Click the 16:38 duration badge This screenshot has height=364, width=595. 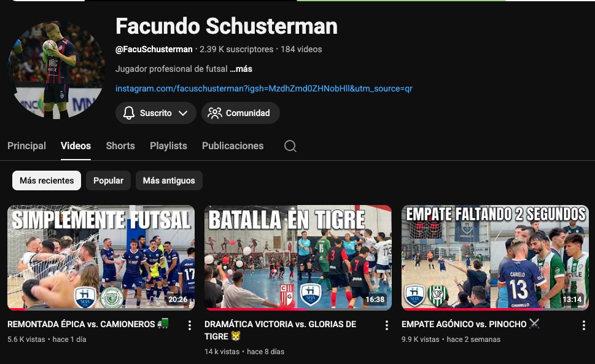[x=375, y=300]
